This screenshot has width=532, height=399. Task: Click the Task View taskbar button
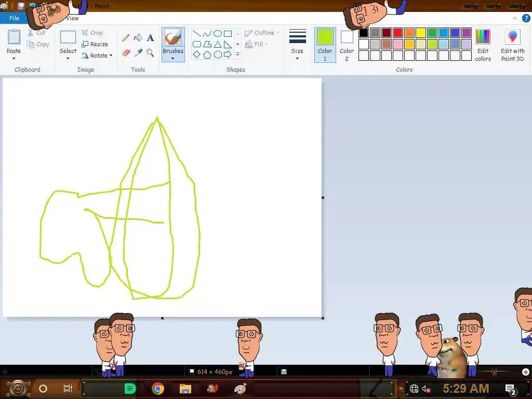click(x=68, y=389)
